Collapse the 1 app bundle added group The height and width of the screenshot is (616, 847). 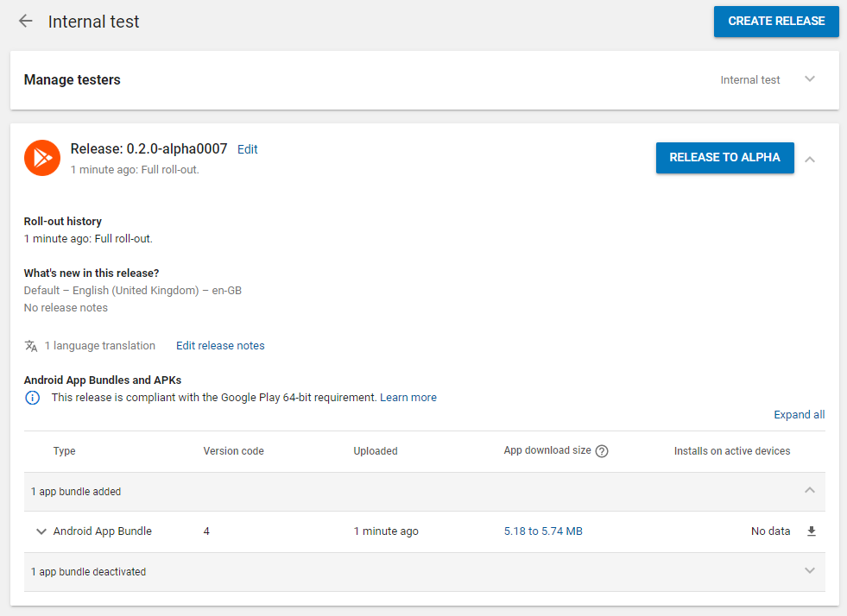(x=809, y=490)
